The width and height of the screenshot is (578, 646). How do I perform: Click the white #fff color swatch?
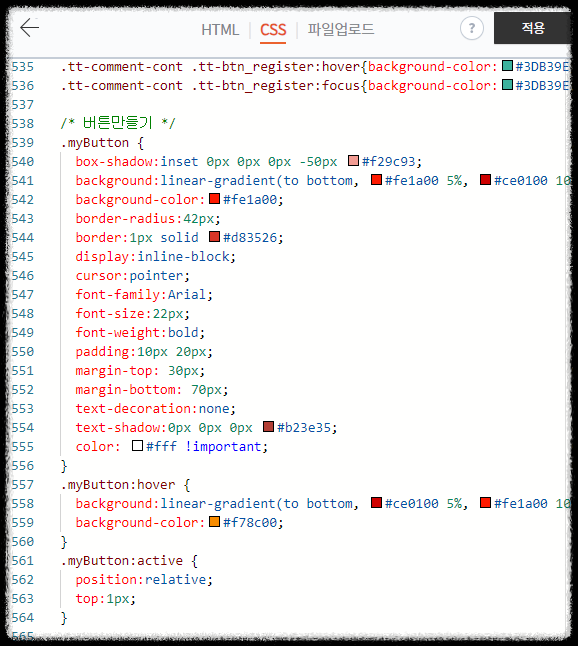pyautogui.click(x=138, y=446)
